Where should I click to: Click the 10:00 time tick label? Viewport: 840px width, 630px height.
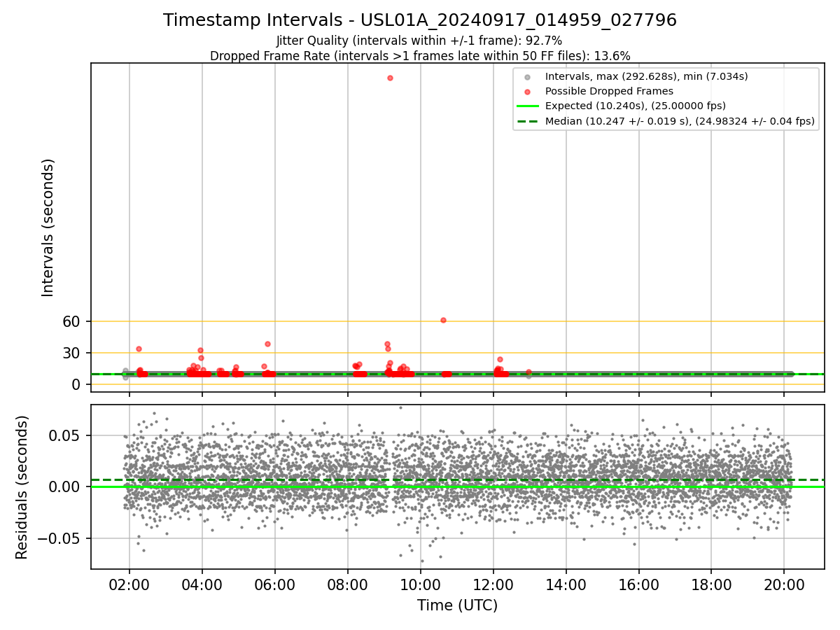(421, 584)
